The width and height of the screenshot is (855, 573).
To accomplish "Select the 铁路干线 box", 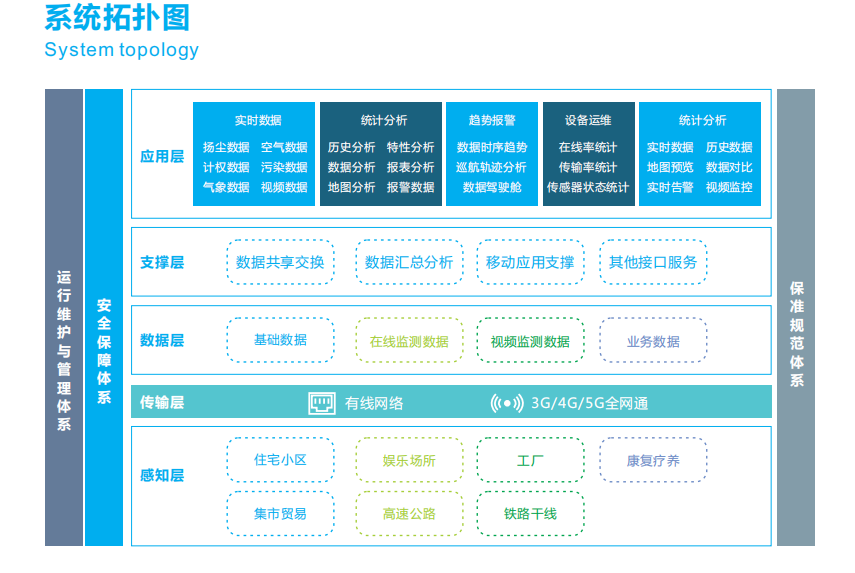I will coord(530,514).
